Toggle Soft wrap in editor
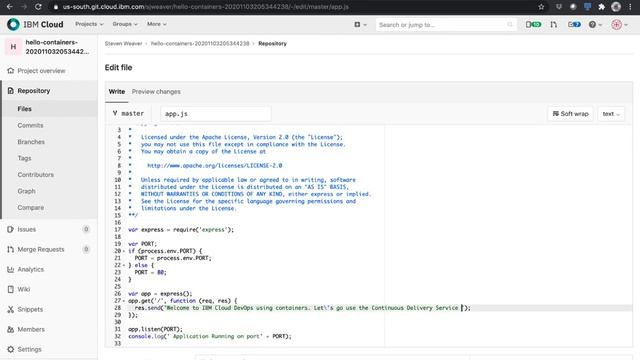This screenshot has height=360, width=640. 570,114
